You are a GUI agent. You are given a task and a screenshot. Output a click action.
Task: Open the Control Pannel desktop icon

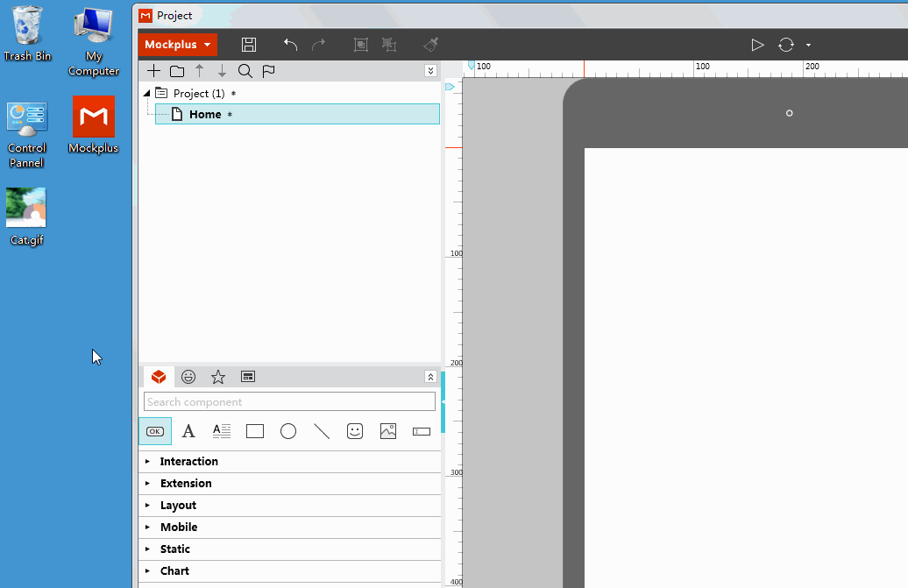pyautogui.click(x=26, y=134)
